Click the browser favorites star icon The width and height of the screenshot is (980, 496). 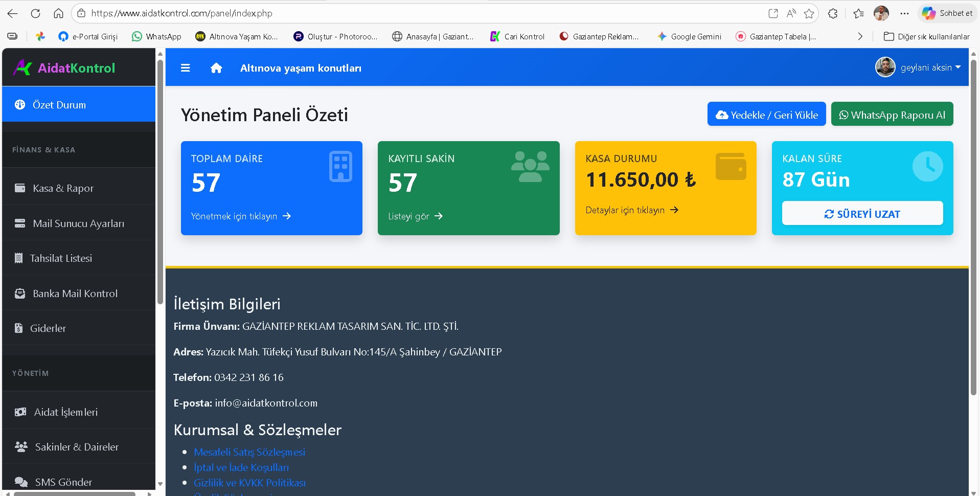tap(809, 14)
